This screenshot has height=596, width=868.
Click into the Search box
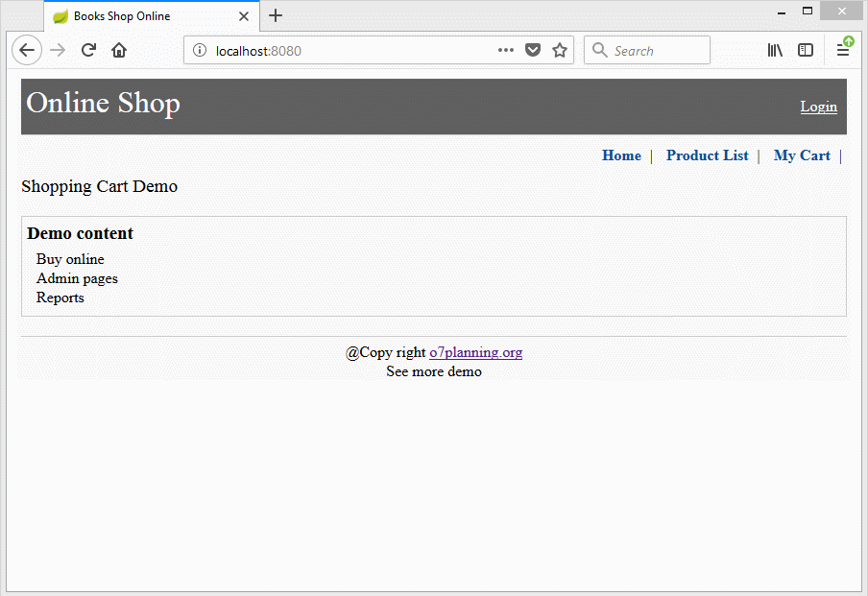tap(646, 50)
